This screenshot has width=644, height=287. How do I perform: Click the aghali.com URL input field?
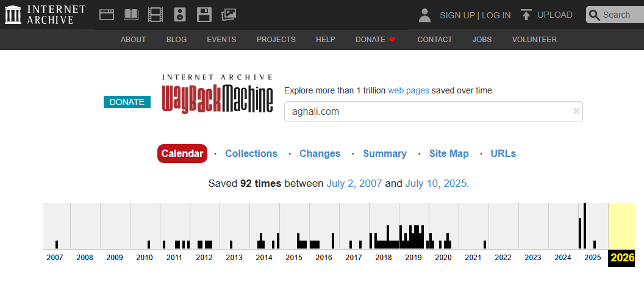(x=434, y=111)
